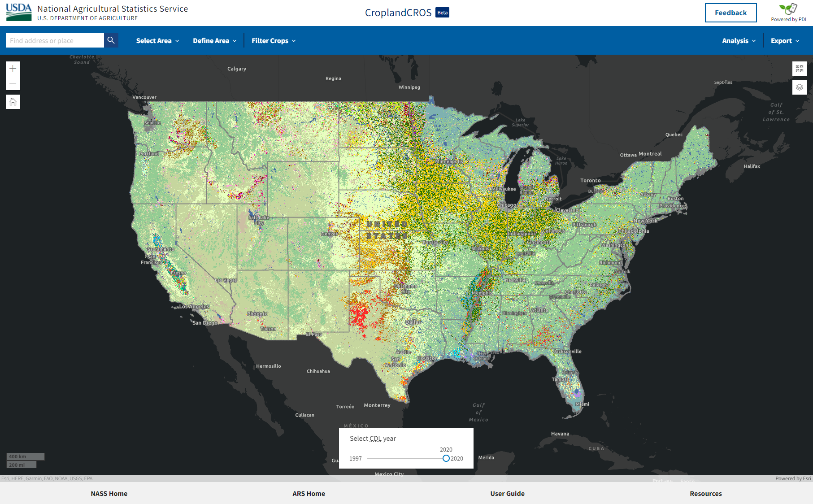This screenshot has width=813, height=504.
Task: Expand the Select Area dropdown
Action: tap(157, 40)
